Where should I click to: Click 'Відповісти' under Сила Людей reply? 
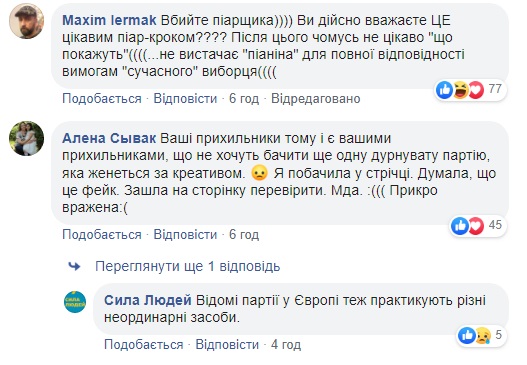point(227,345)
